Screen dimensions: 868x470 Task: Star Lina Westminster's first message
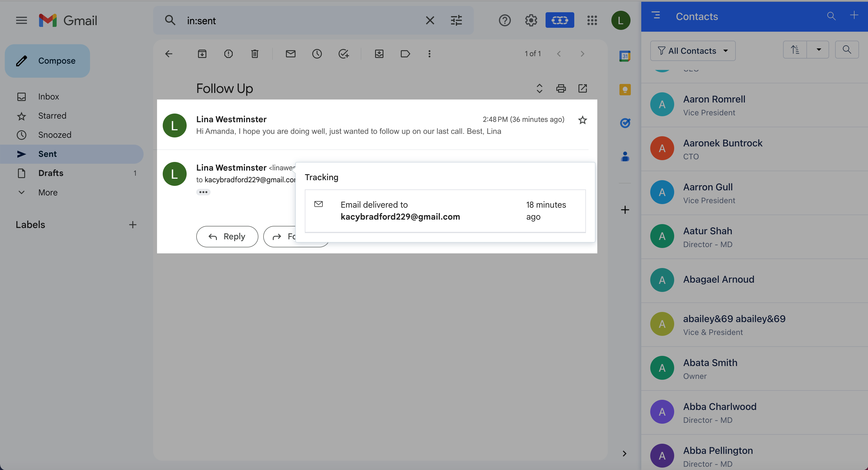coord(582,120)
